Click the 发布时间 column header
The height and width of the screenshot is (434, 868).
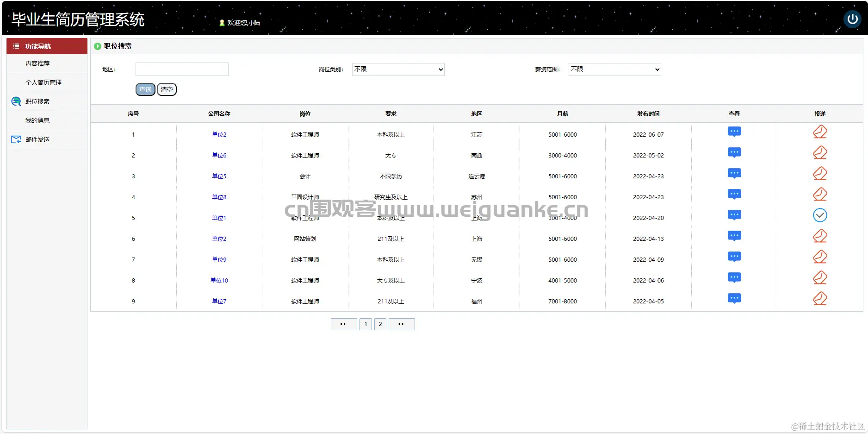click(648, 114)
